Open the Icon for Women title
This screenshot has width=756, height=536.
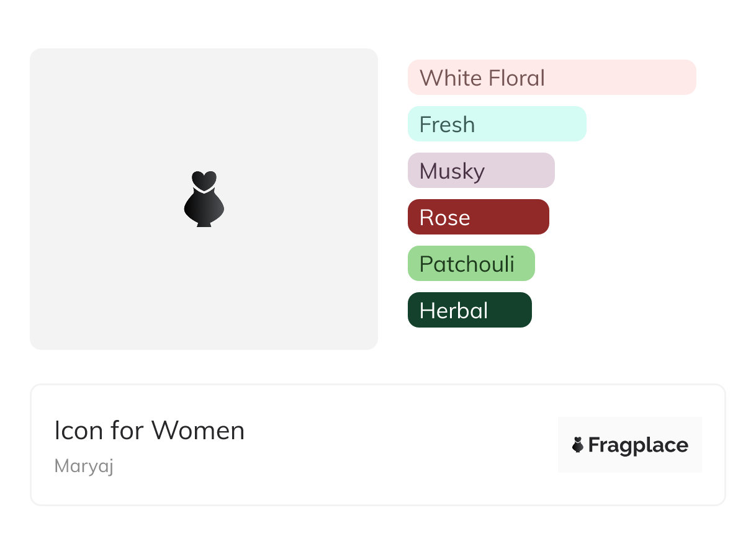[x=149, y=431]
